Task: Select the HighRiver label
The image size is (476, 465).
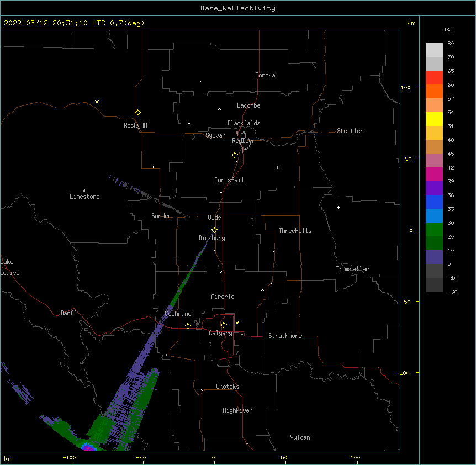Action: point(237,410)
